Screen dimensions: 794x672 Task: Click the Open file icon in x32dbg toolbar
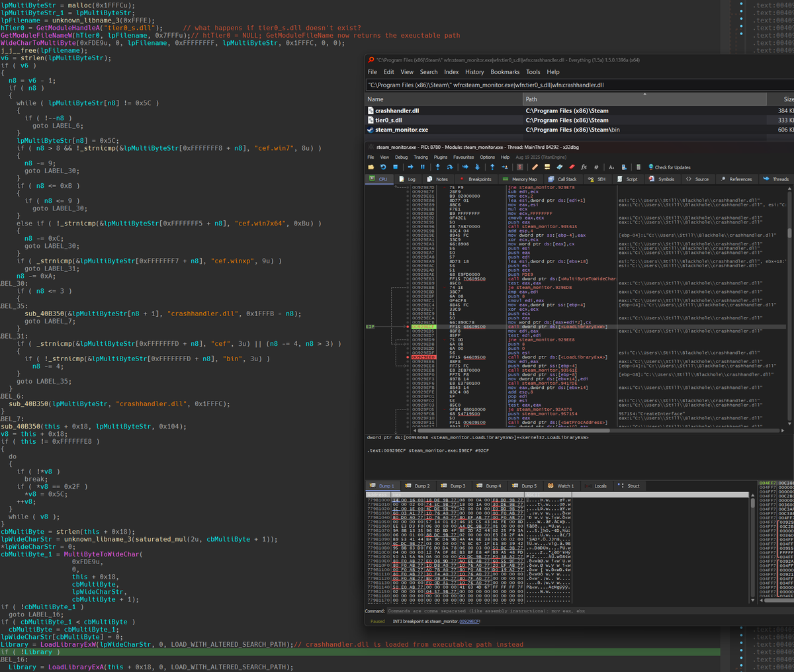[x=371, y=167]
